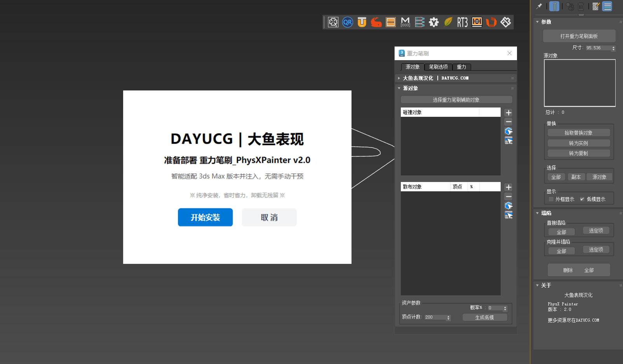Click 选定项 under 直接塌陷
This screenshot has height=364, width=623.
(x=596, y=231)
